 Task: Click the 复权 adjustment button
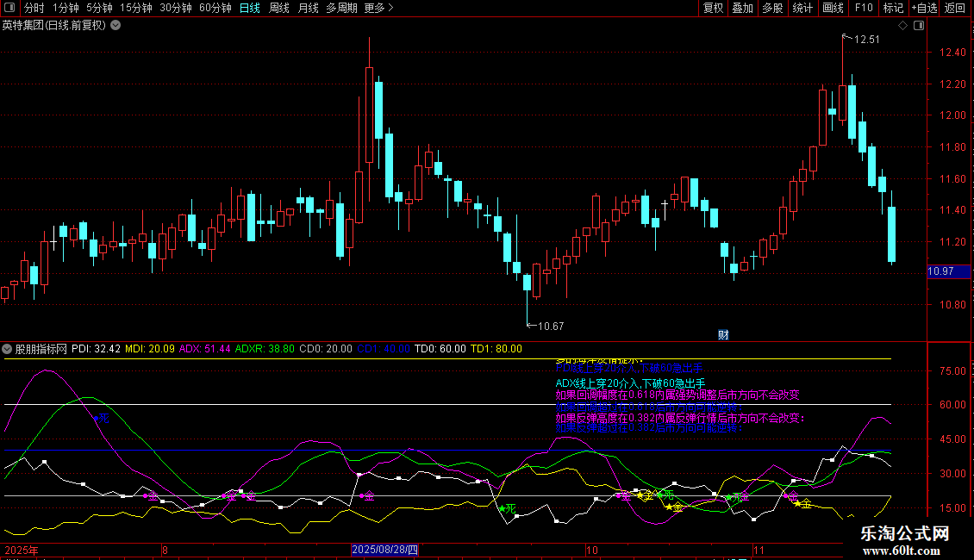714,9
